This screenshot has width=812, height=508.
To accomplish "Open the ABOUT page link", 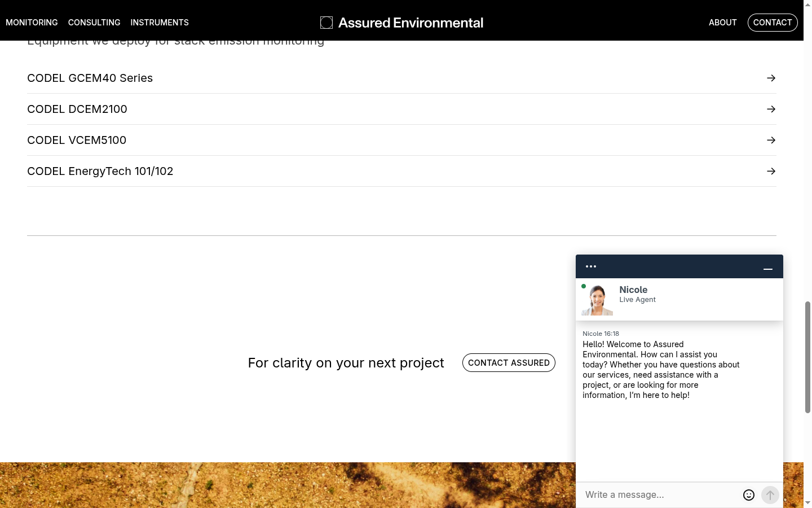I will tap(723, 23).
